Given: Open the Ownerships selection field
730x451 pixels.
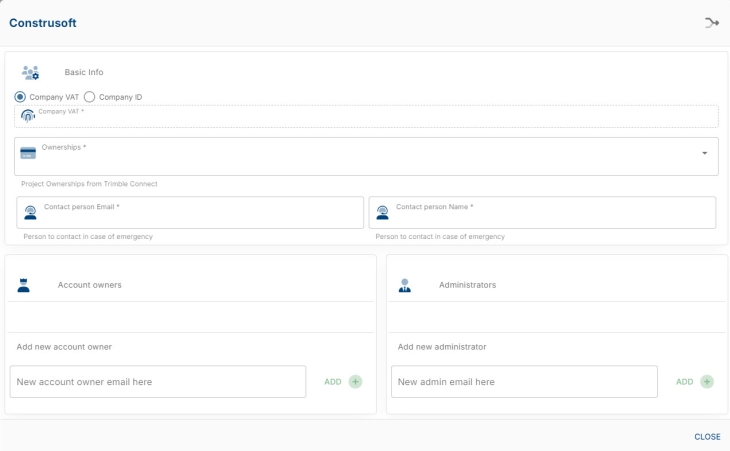Looking at the screenshot, I should pyautogui.click(x=360, y=156).
